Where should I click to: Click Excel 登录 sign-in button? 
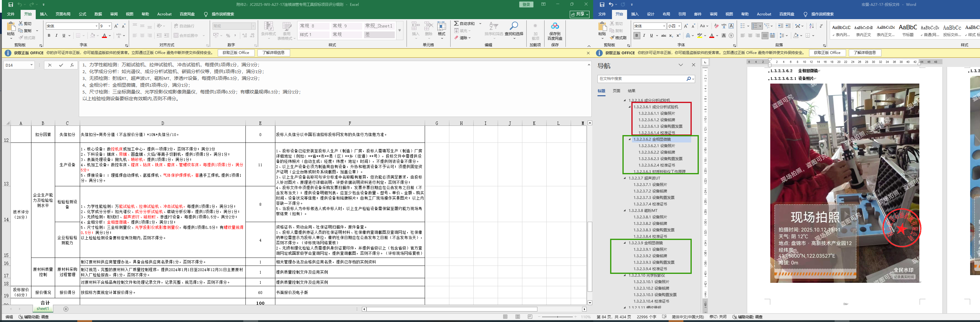pos(526,5)
